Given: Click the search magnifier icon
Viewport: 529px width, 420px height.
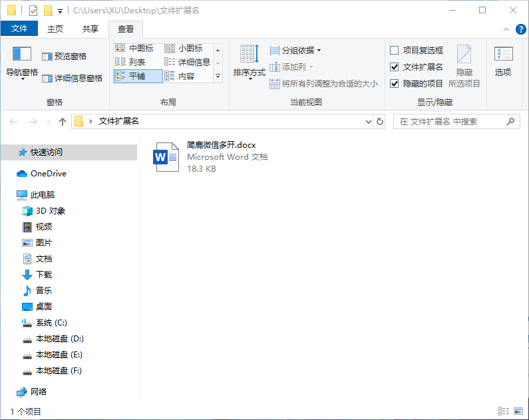Looking at the screenshot, I should point(511,121).
